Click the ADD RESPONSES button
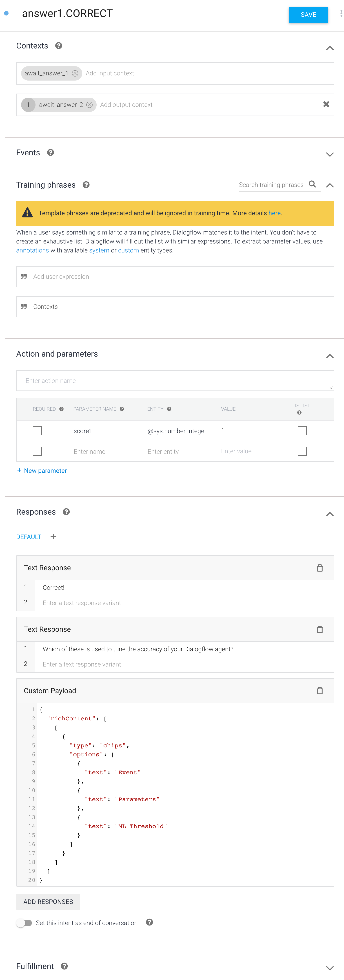The width and height of the screenshot is (344, 980). click(x=48, y=902)
